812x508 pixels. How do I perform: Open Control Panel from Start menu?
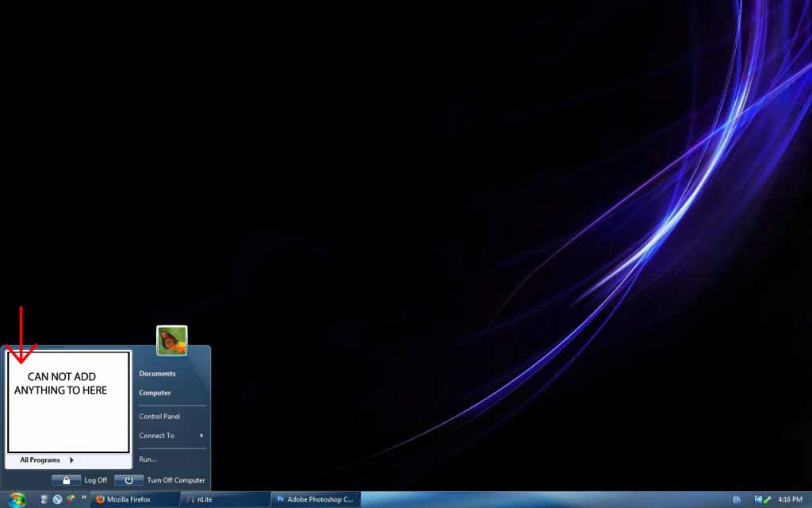click(x=159, y=417)
